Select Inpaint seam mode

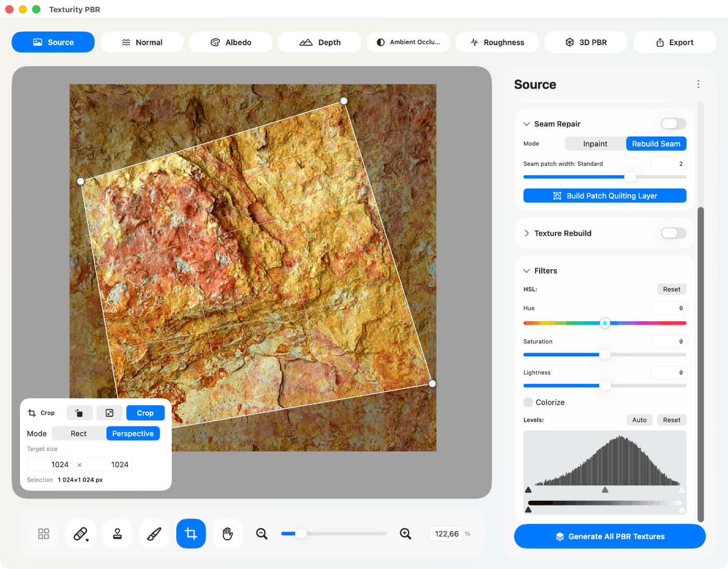coord(595,144)
